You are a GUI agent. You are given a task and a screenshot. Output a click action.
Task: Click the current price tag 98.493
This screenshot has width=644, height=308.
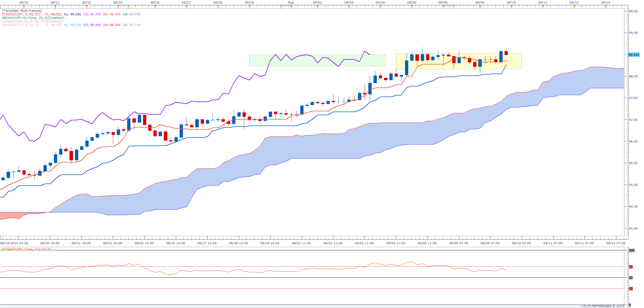coord(634,55)
